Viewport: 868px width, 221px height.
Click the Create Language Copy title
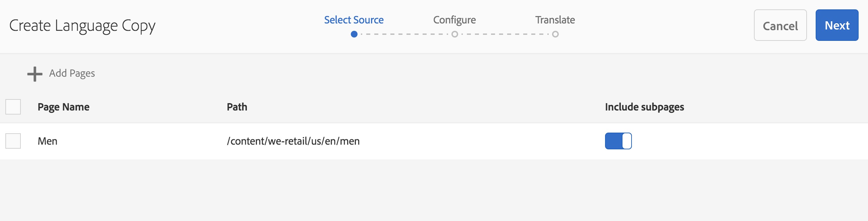click(82, 25)
